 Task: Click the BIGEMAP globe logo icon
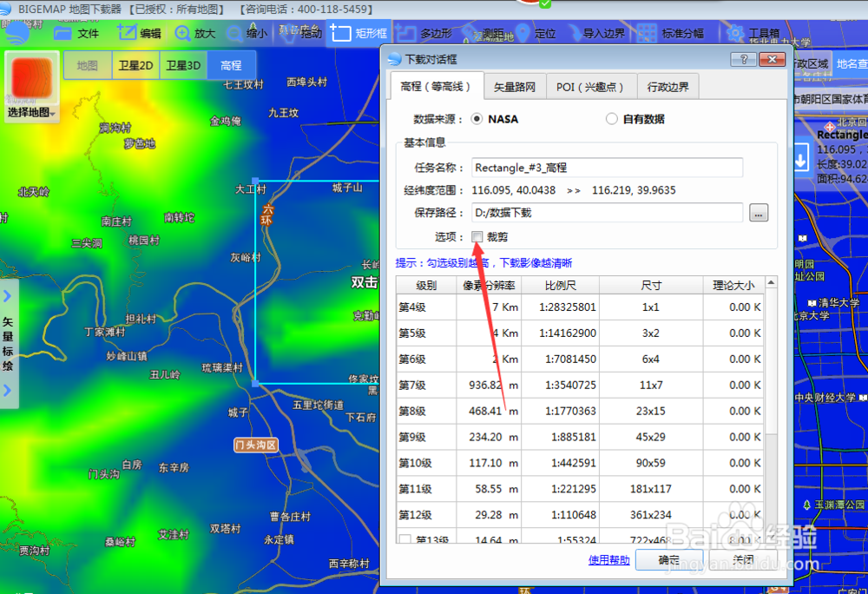click(17, 33)
